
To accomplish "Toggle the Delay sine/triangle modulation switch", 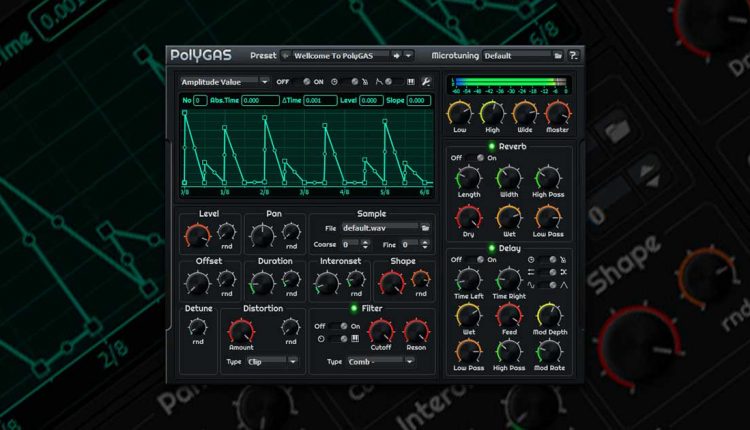I will coord(547,285).
